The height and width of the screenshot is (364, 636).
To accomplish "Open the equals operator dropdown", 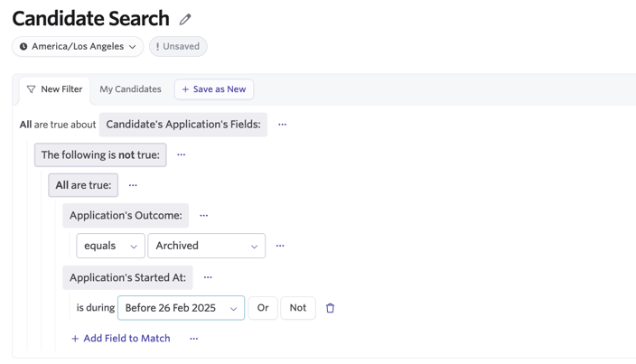I will coord(111,246).
